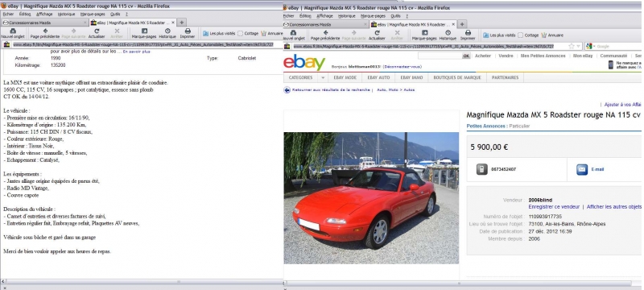This screenshot has height=290, width=644.
Task: Click the En savoir plus link
Action: 136,52
